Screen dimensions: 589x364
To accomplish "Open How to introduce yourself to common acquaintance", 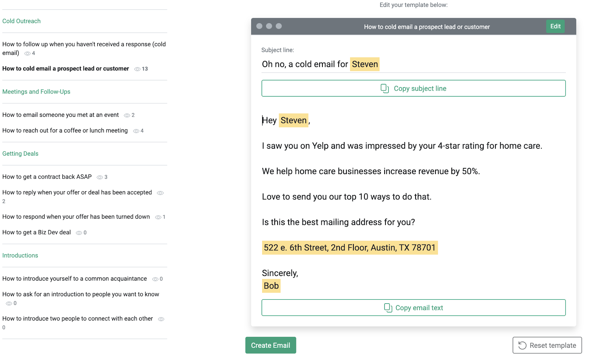I will coord(74,279).
